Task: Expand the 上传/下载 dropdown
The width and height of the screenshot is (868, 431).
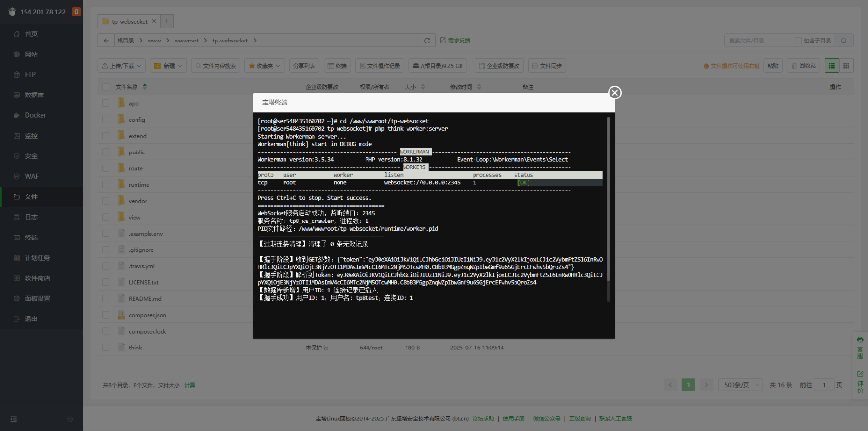Action: click(122, 66)
